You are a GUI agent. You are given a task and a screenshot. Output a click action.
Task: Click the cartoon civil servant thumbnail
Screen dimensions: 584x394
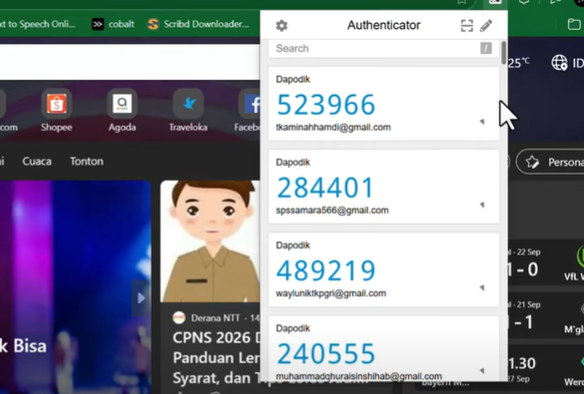(210, 241)
